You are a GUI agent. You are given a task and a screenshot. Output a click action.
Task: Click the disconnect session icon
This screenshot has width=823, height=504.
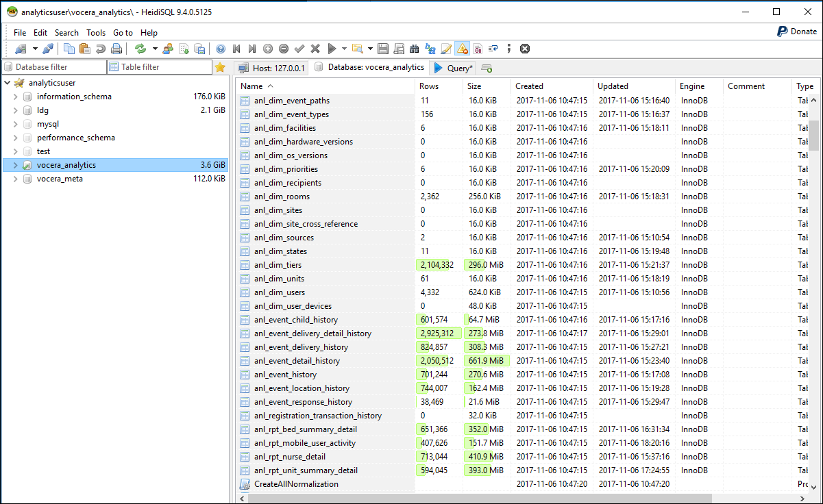pyautogui.click(x=48, y=49)
